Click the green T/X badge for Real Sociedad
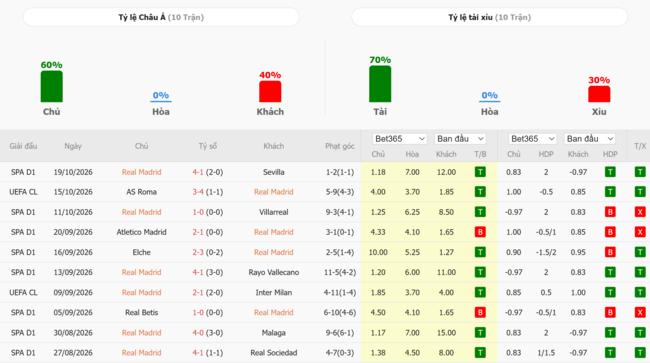The width and height of the screenshot is (650, 363). click(640, 353)
